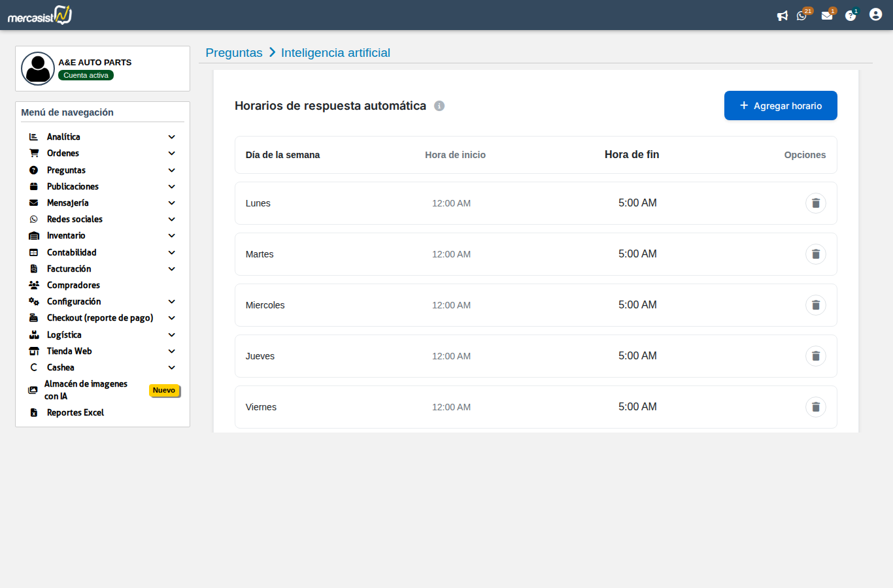Open Almacén de imagenes con IA
The height and width of the screenshot is (588, 893).
pyautogui.click(x=85, y=390)
